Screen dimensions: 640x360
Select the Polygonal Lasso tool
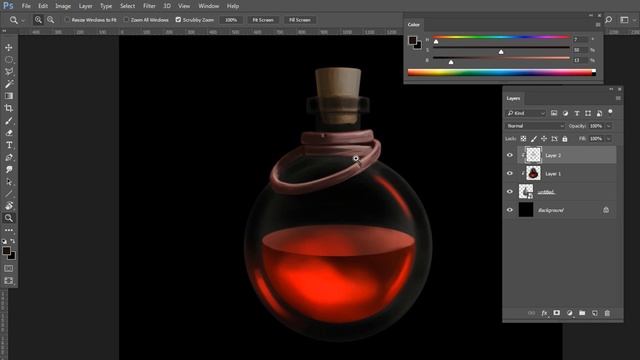tap(9, 72)
